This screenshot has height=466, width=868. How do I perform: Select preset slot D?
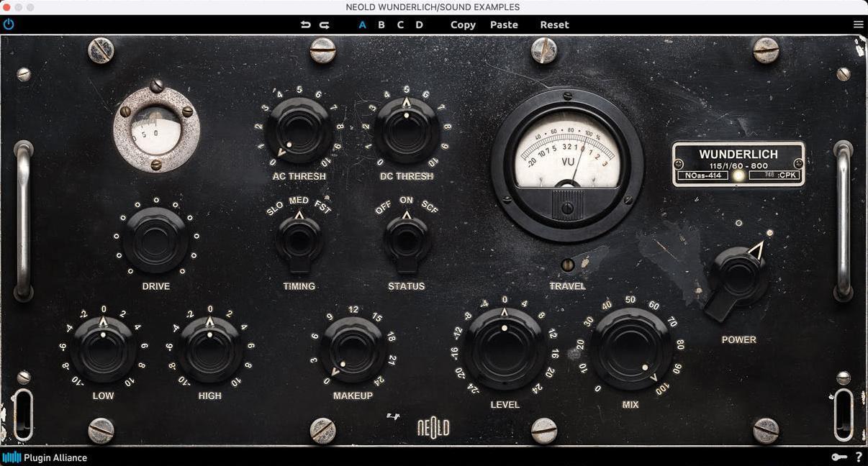419,24
